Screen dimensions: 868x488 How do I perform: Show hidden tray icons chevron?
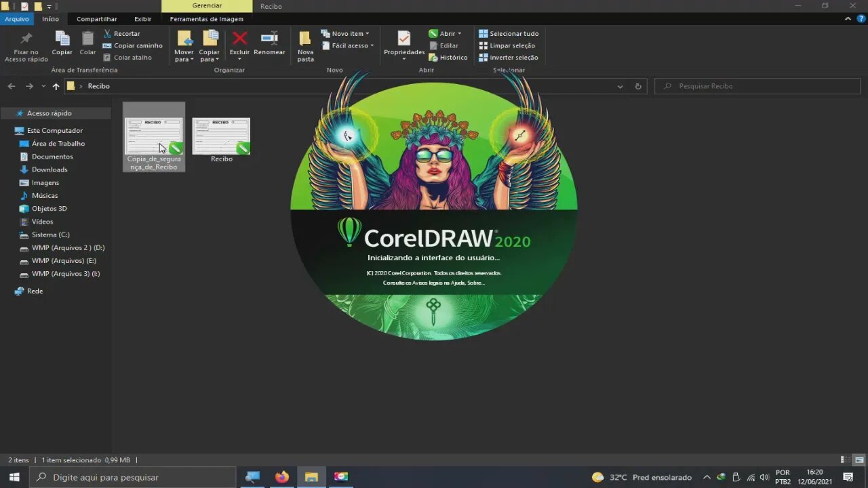coord(707,477)
